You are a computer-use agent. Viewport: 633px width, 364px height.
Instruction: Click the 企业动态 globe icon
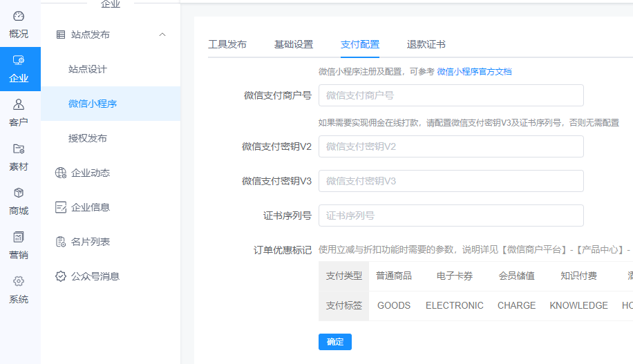[61, 173]
